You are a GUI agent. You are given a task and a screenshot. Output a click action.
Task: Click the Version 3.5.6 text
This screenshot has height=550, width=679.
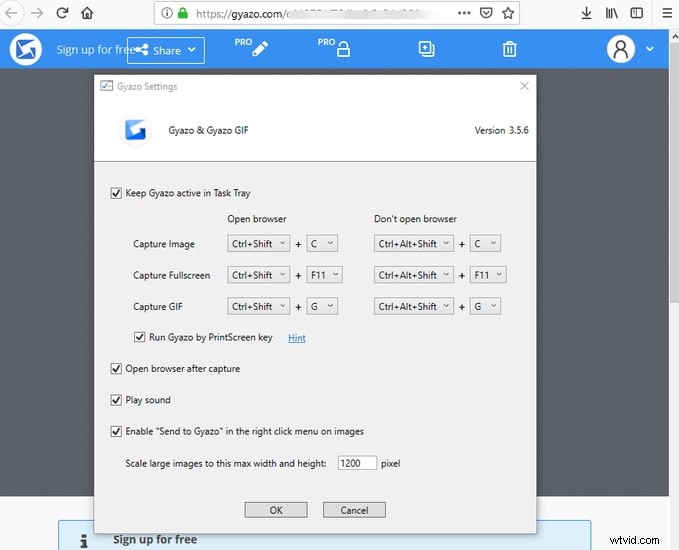(501, 130)
